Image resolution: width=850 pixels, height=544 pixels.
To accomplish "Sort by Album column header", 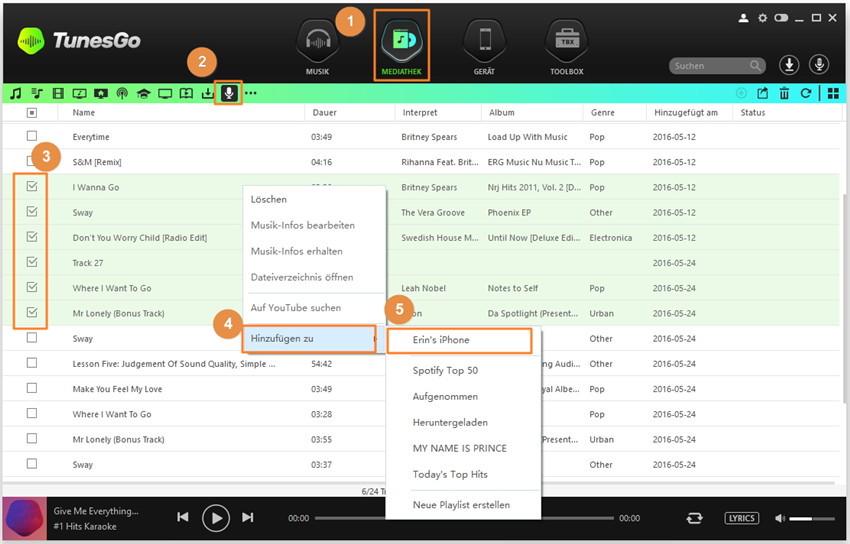I will (501, 113).
